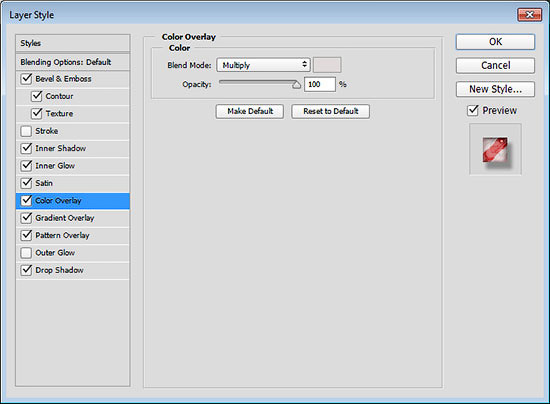The image size is (550, 404).
Task: Enable the Outer Glow checkbox
Action: click(26, 253)
